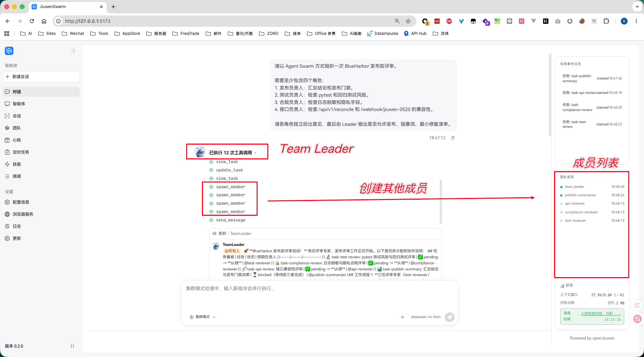The image size is (644, 357).
Task: Open the 集群模式 mode dropdown
Action: (203, 317)
